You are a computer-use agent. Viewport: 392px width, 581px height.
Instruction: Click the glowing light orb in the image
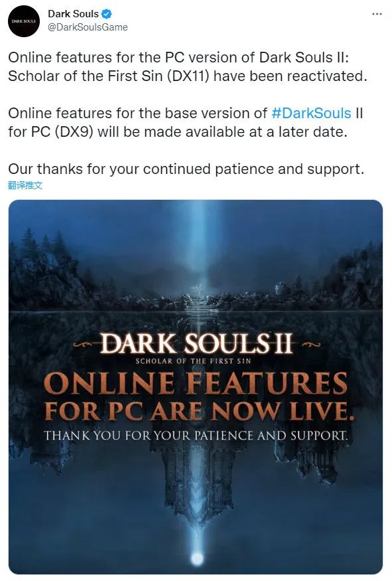coord(197,558)
